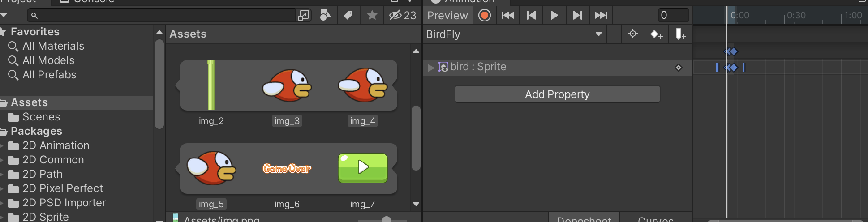The image size is (868, 222).
Task: Click the search by label icon
Action: click(348, 15)
